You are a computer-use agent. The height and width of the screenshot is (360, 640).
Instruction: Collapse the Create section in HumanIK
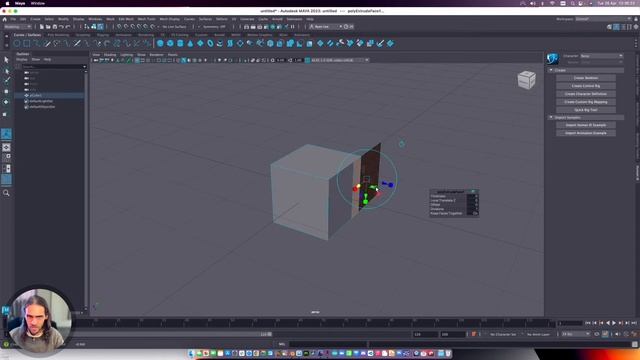pyautogui.click(x=551, y=70)
